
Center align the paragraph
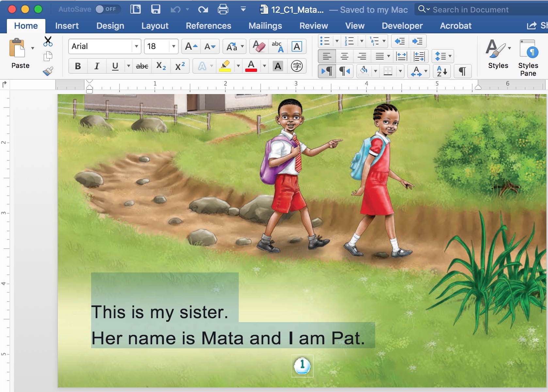coord(344,57)
